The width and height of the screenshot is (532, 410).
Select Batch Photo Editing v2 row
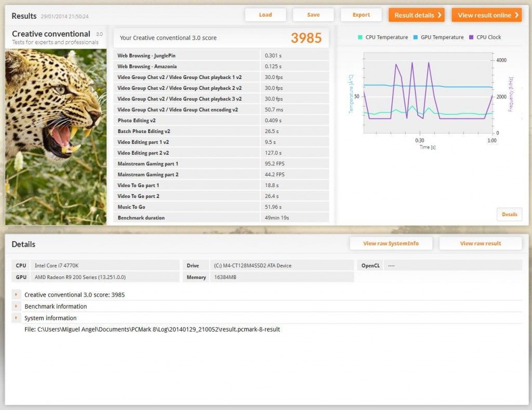221,131
